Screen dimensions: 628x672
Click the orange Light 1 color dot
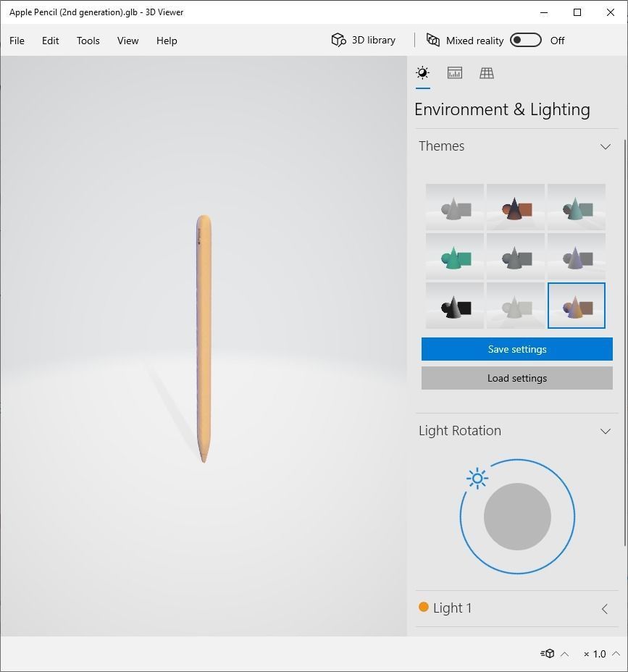(424, 607)
